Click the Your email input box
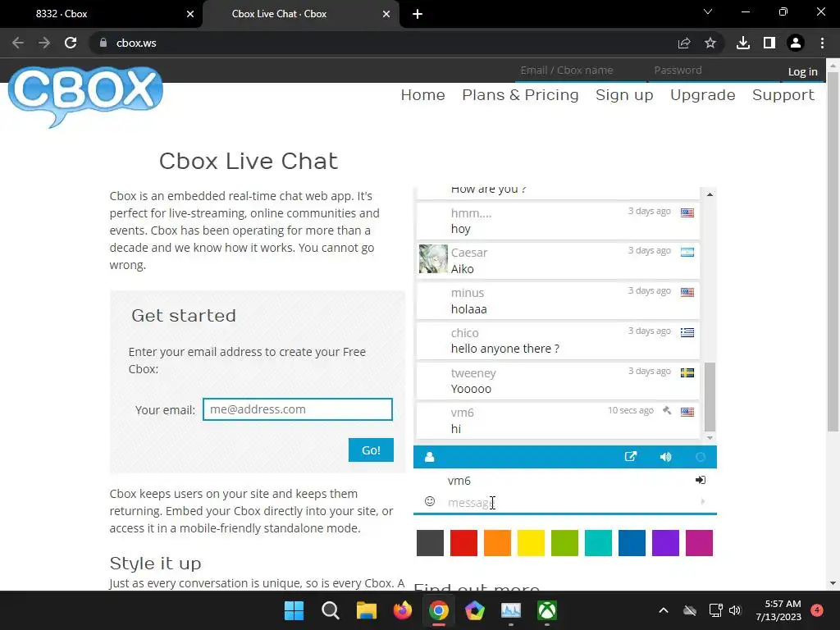This screenshot has width=840, height=630. click(297, 409)
